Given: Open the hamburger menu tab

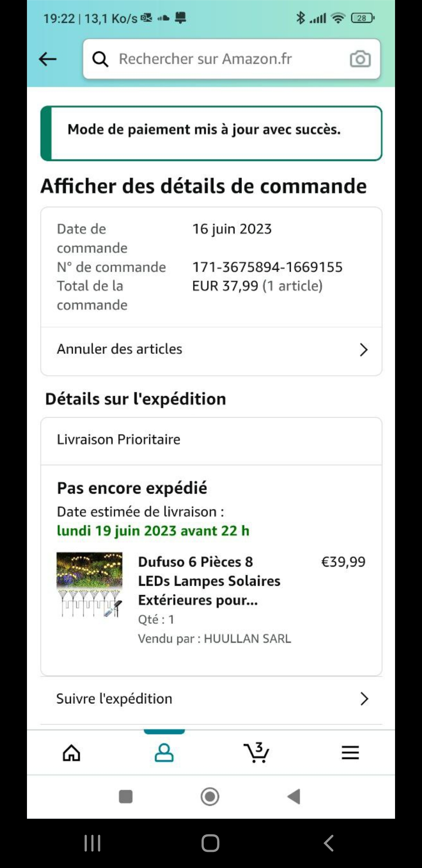Looking at the screenshot, I should tap(350, 753).
